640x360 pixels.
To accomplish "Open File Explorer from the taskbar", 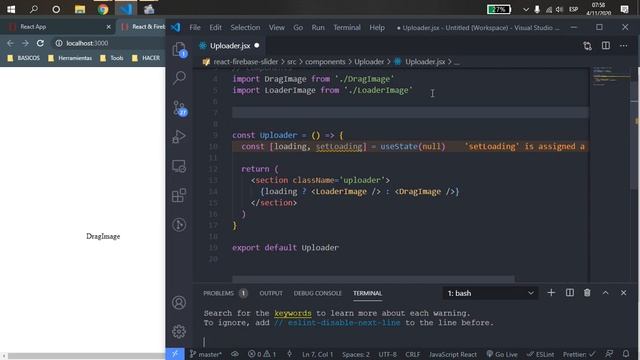I will (80, 9).
